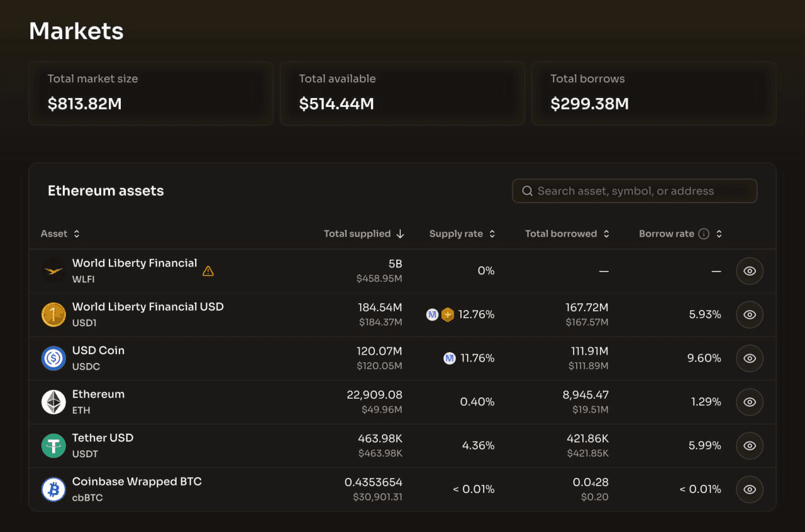
Task: Click the USDC token icon
Action: [53, 358]
